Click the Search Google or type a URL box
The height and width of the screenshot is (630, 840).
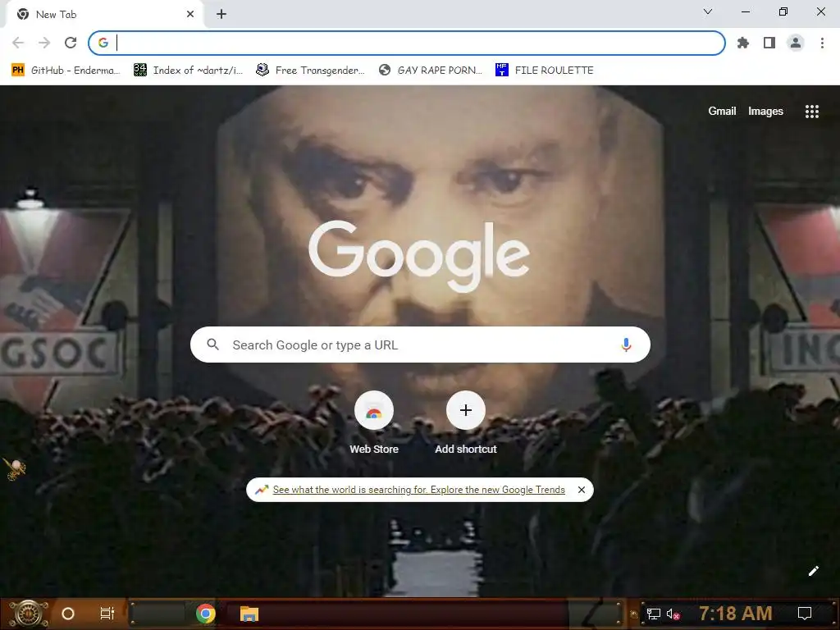click(420, 345)
